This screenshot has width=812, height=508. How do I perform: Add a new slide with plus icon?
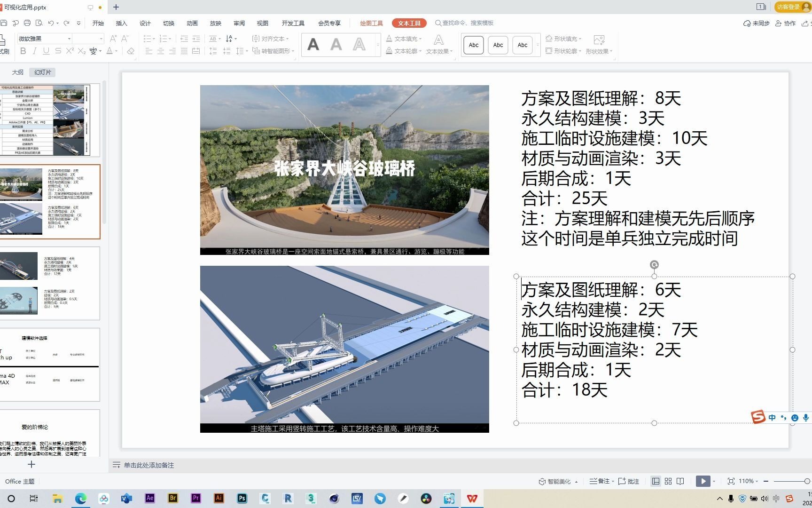point(31,464)
